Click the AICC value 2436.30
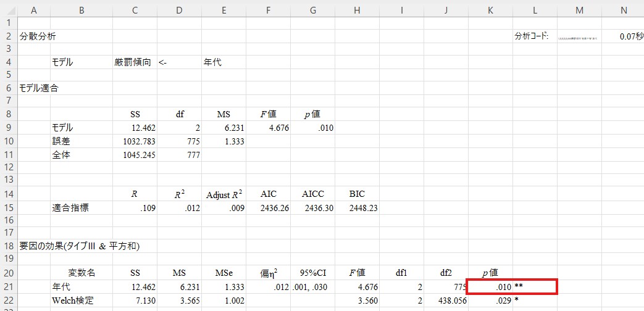 tap(312, 208)
